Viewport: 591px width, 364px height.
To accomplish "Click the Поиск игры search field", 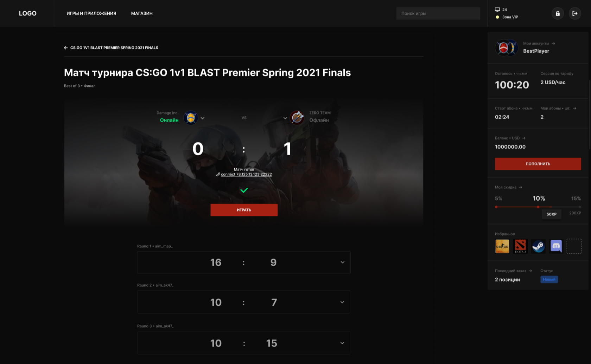I will [438, 13].
